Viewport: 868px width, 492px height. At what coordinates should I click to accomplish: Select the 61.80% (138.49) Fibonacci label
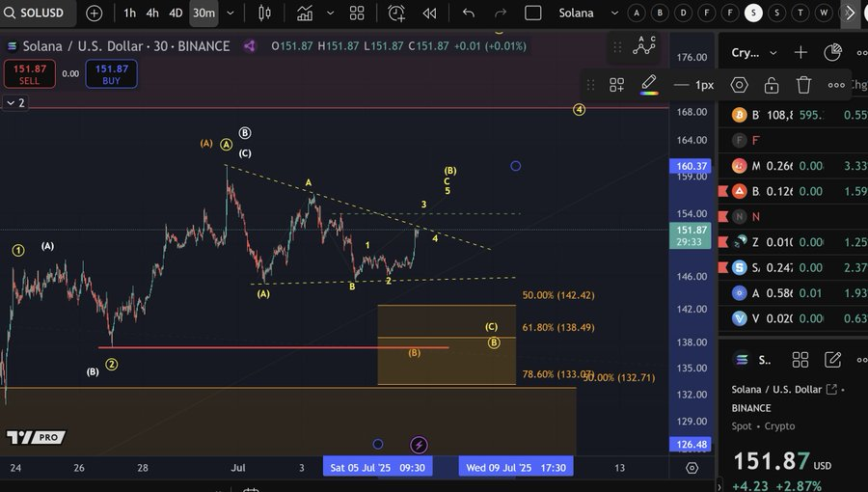pos(558,328)
